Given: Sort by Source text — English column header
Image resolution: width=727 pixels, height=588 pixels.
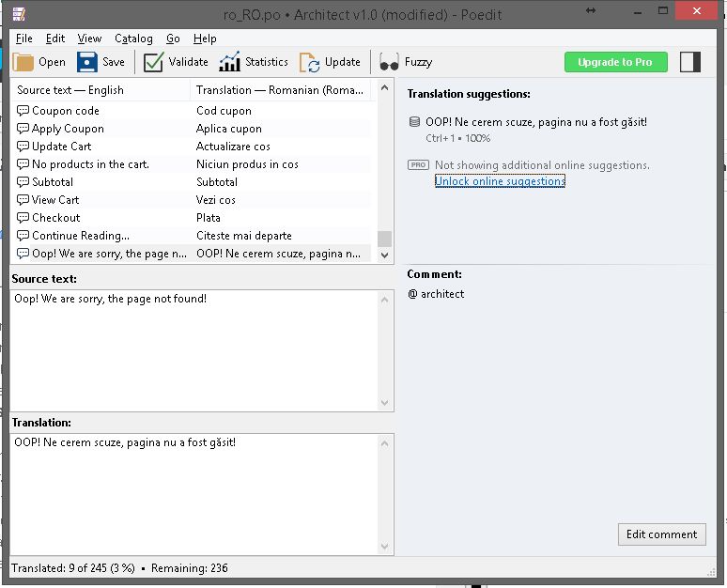Looking at the screenshot, I should [x=101, y=90].
